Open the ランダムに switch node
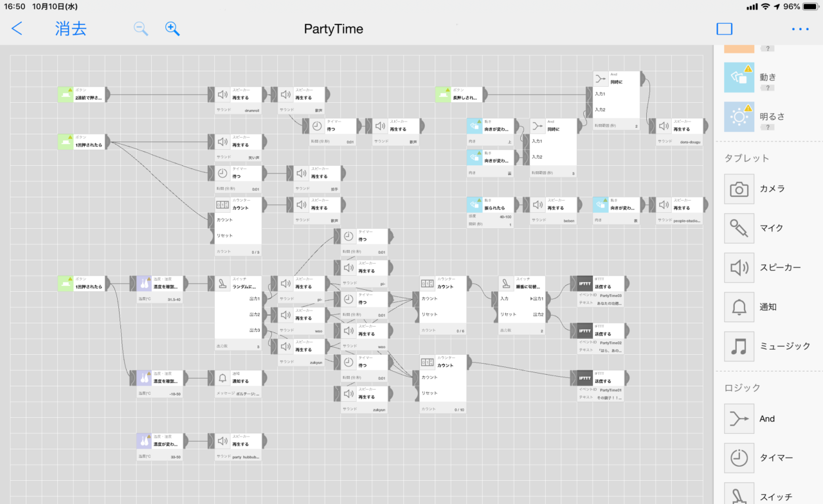 pyautogui.click(x=239, y=313)
